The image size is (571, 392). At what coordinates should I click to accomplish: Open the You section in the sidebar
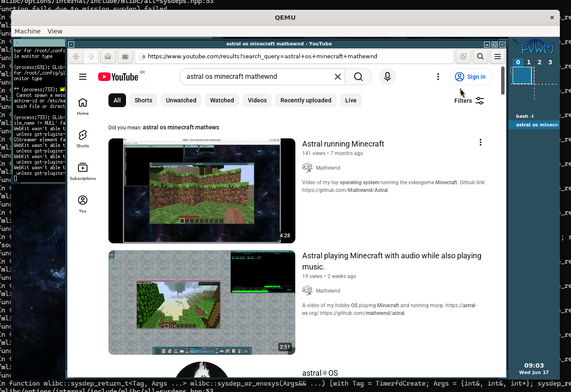point(83,204)
